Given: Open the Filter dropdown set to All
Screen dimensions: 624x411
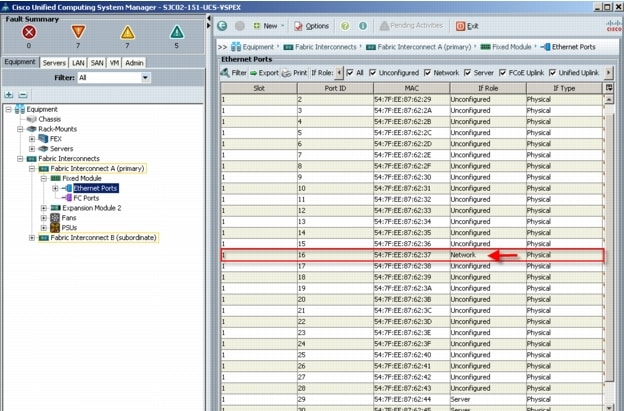Looking at the screenshot, I should [113, 78].
